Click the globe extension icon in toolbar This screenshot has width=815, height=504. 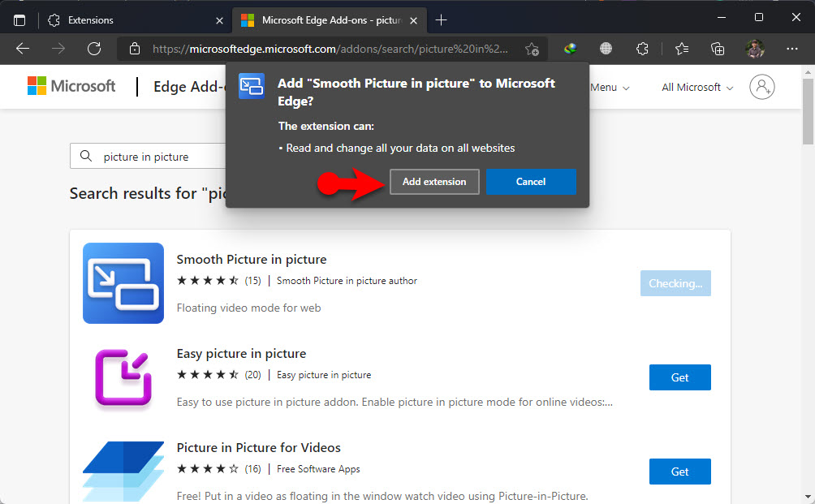(606, 49)
